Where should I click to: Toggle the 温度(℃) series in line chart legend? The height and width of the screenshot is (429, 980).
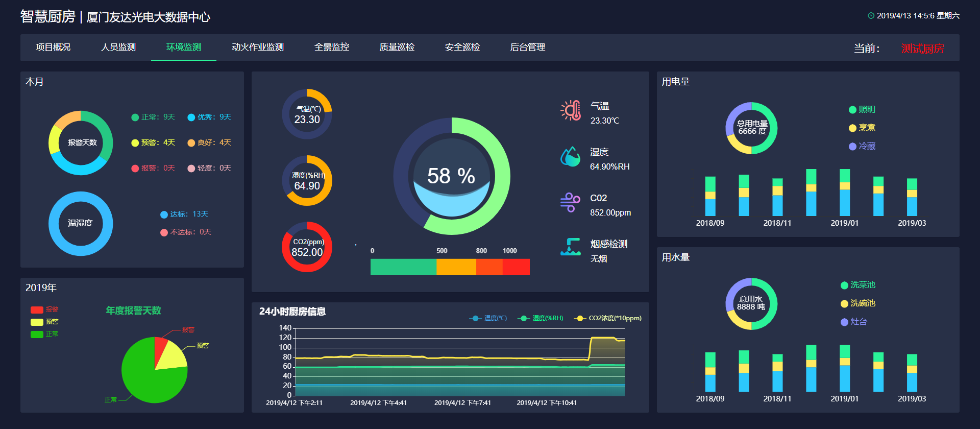click(488, 318)
